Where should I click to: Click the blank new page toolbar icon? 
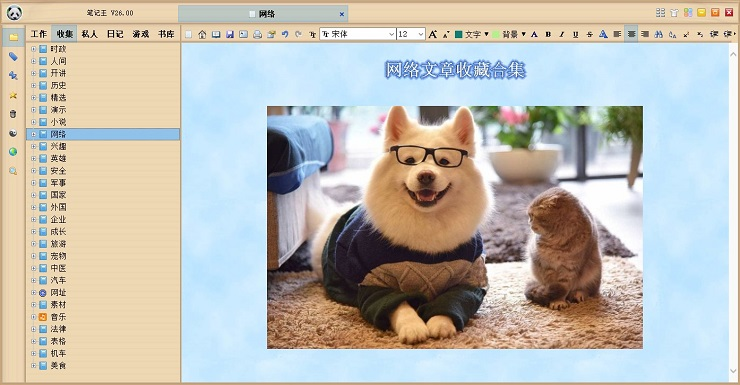pos(188,34)
